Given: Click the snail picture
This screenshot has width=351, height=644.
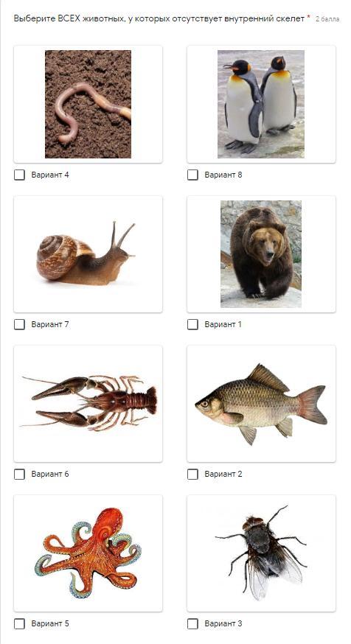Looking at the screenshot, I should pos(88,254).
